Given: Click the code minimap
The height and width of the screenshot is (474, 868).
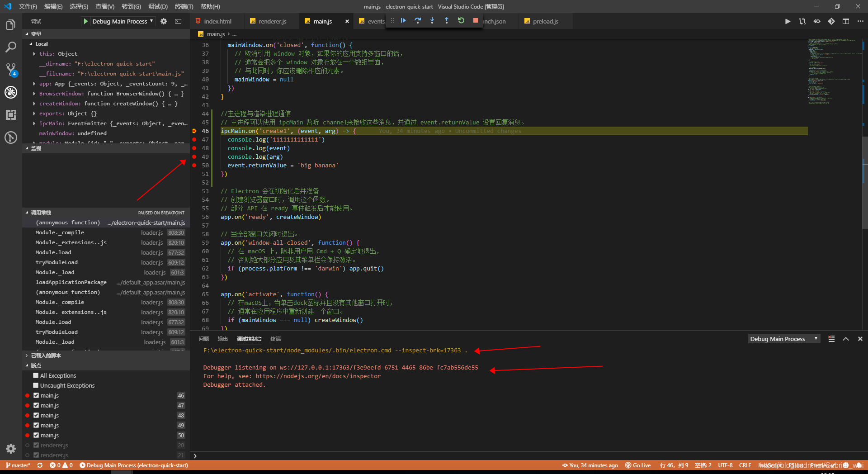Looking at the screenshot, I should (x=834, y=72).
